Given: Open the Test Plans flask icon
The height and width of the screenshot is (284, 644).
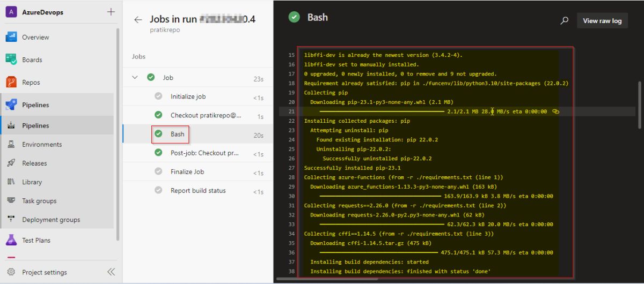Looking at the screenshot, I should pos(11,240).
